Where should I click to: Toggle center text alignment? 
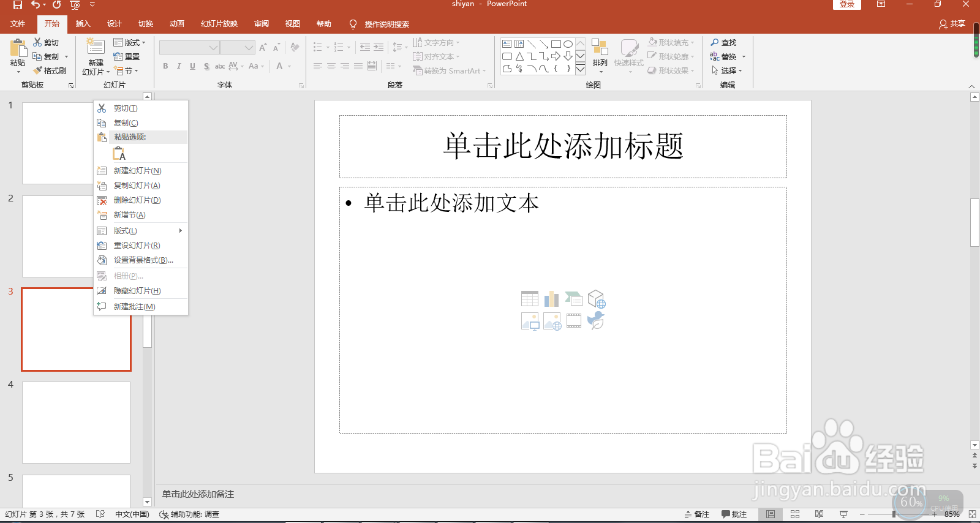pyautogui.click(x=331, y=66)
